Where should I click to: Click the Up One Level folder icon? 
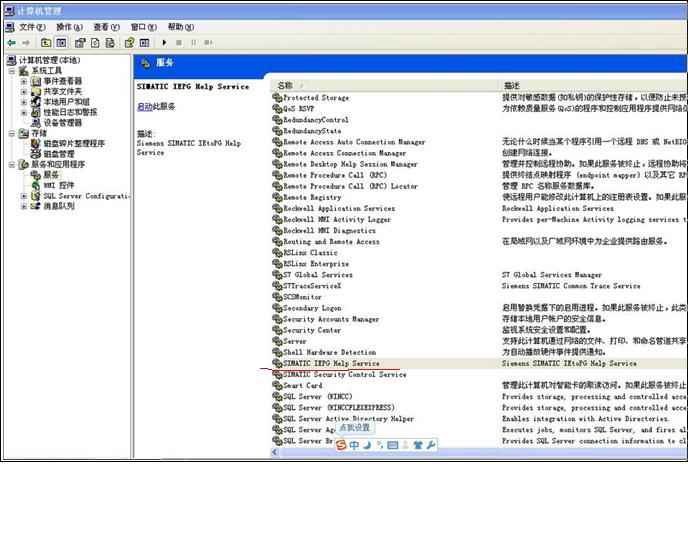(x=46, y=43)
